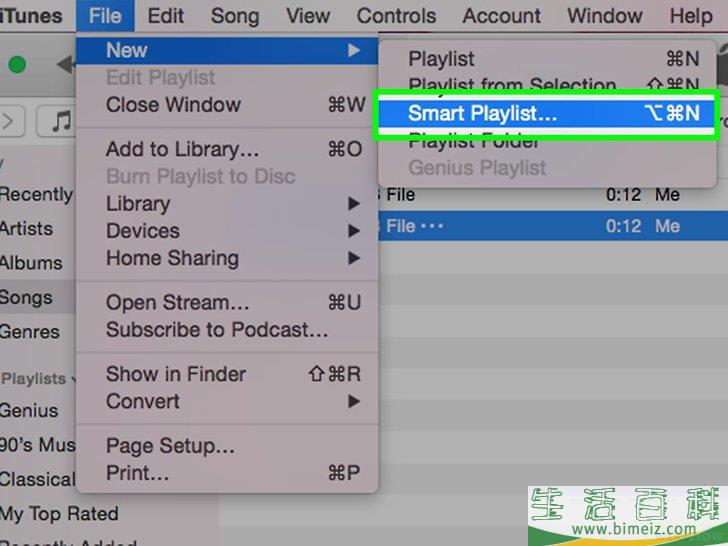
Task: Select Playlist in the New submenu
Action: coord(546,59)
